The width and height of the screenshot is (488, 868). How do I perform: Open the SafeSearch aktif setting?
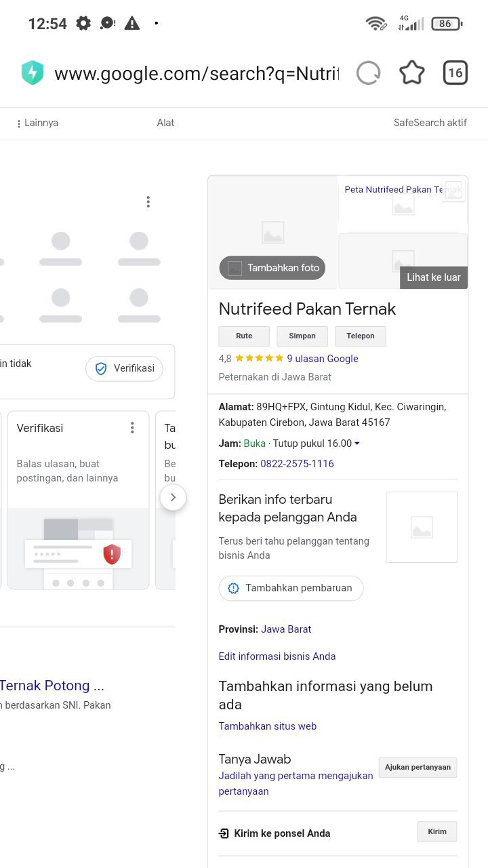430,123
